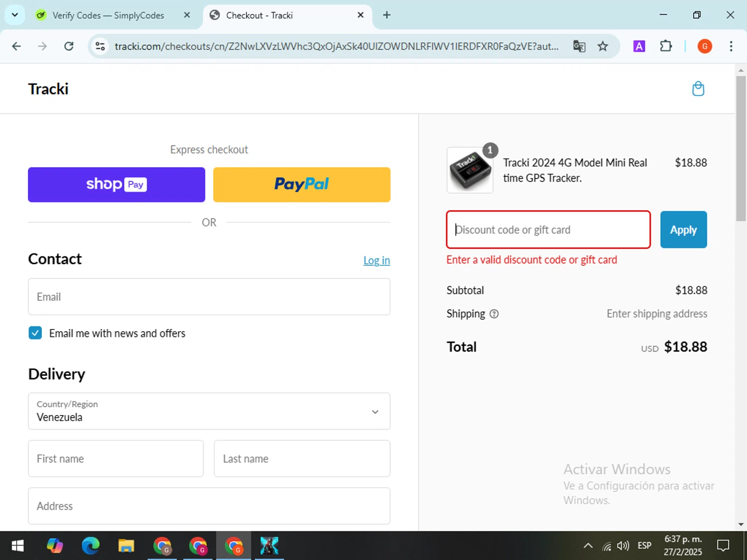Focus the Address field
The height and width of the screenshot is (560, 747).
(209, 506)
